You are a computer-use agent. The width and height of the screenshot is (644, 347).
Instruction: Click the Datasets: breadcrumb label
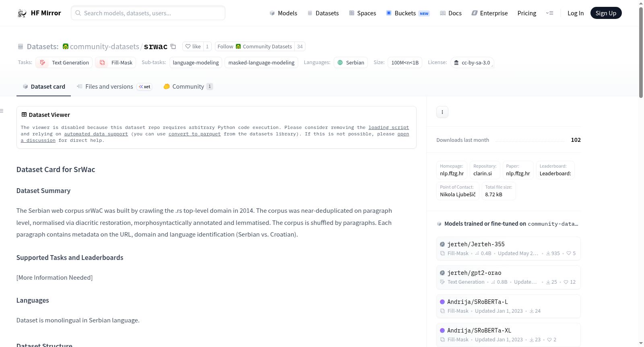tap(43, 47)
